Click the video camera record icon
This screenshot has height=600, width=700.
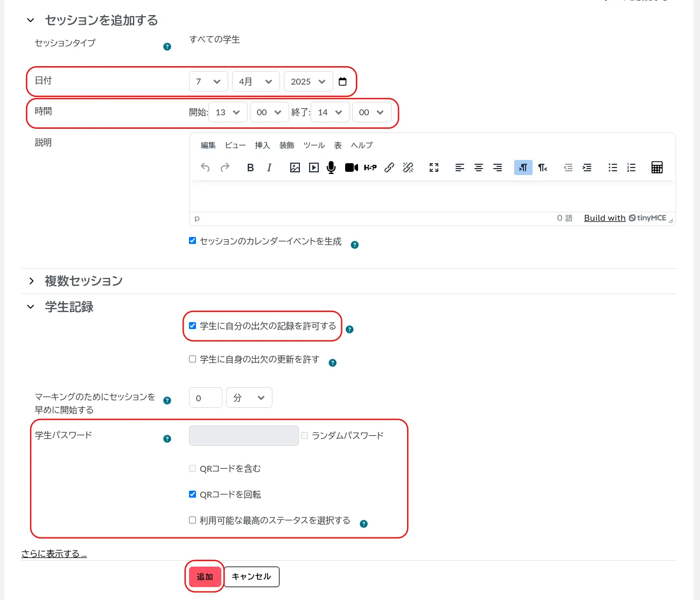coord(351,168)
